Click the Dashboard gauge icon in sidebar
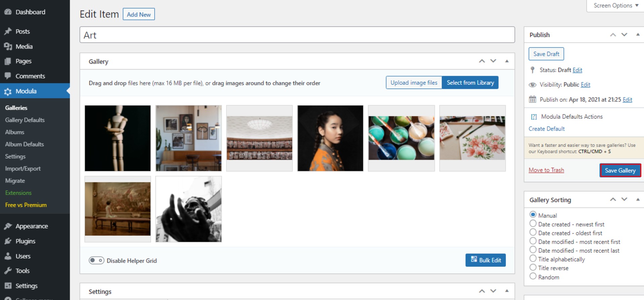Image resolution: width=644 pixels, height=300 pixels. click(8, 12)
